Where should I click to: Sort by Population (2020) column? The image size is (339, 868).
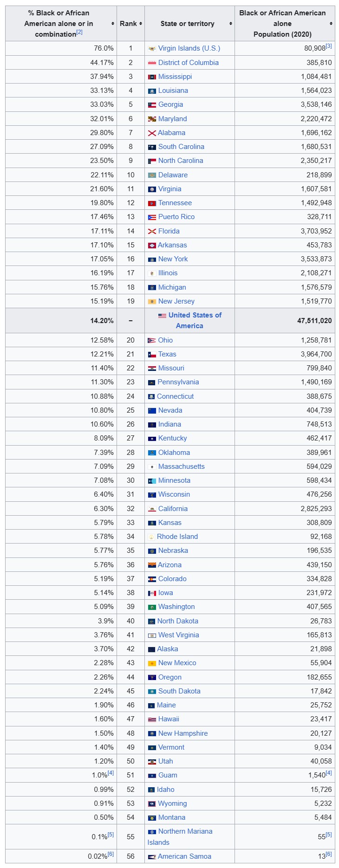click(331, 24)
